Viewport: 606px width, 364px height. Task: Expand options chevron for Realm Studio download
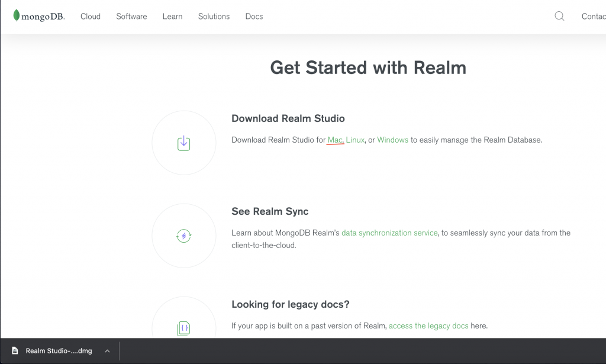coord(108,351)
